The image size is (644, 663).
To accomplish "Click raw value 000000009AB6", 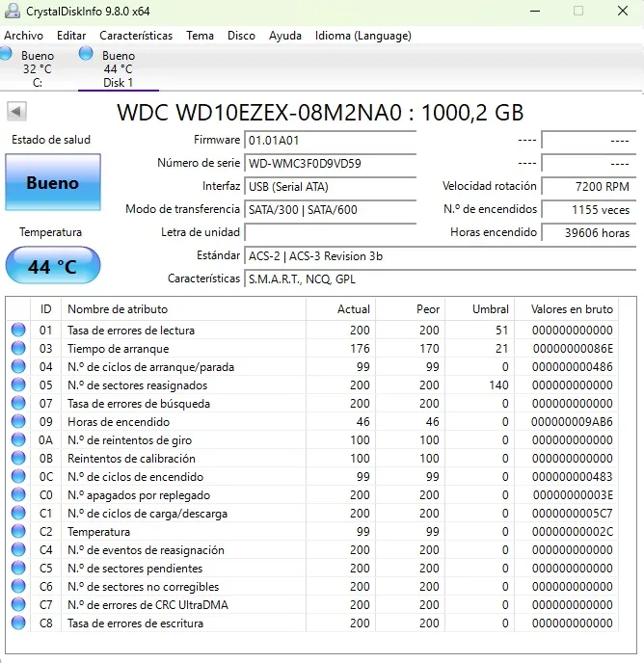I will [x=572, y=421].
